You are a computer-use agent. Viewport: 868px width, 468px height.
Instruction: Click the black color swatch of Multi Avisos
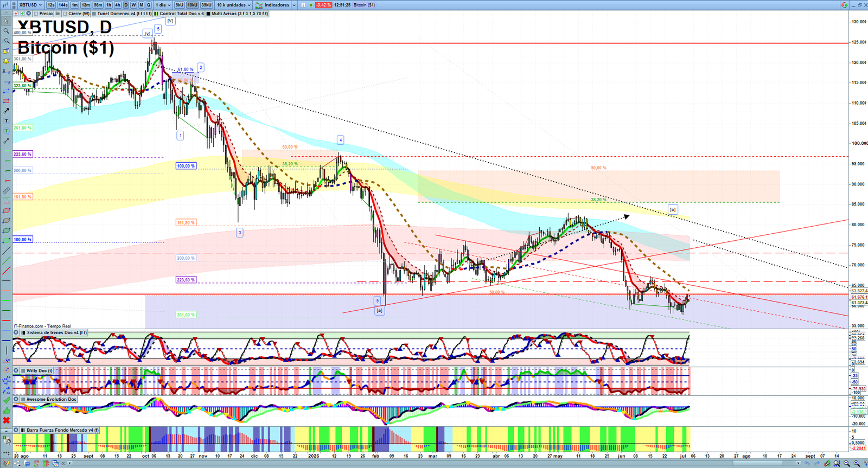(x=208, y=14)
